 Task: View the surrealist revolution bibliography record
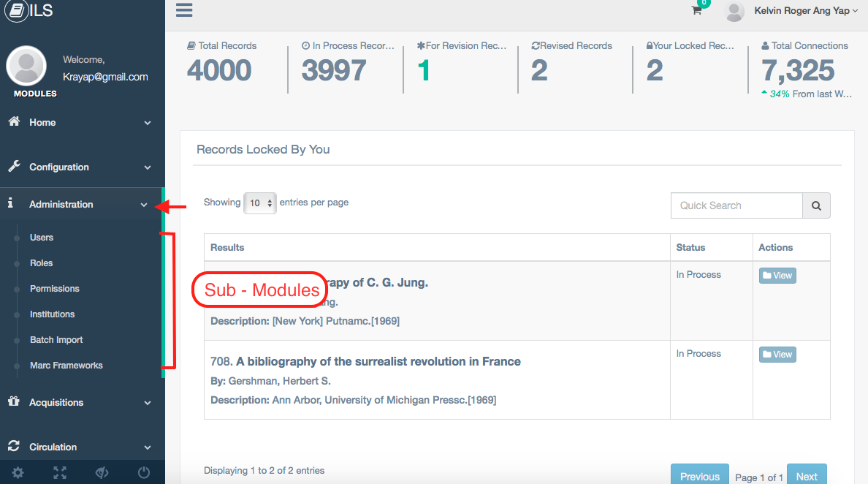(777, 355)
